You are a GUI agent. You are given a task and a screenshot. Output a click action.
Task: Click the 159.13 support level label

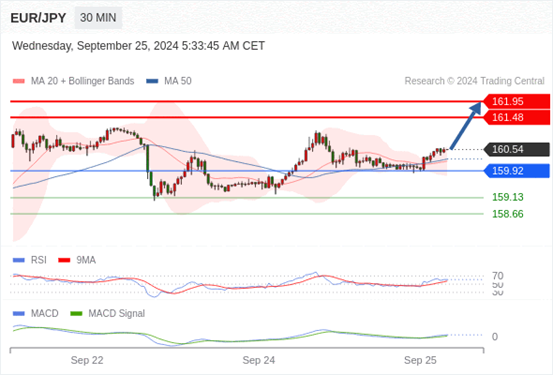click(x=508, y=197)
